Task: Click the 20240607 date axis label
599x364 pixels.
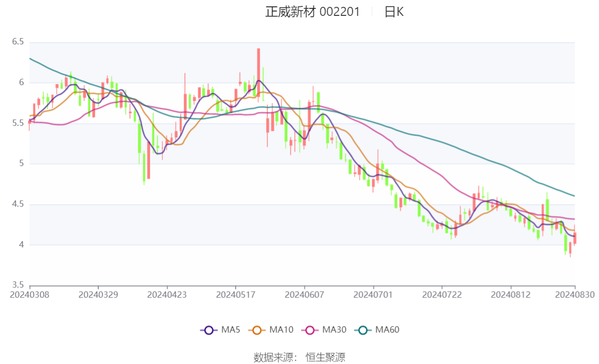Action: pyautogui.click(x=304, y=295)
